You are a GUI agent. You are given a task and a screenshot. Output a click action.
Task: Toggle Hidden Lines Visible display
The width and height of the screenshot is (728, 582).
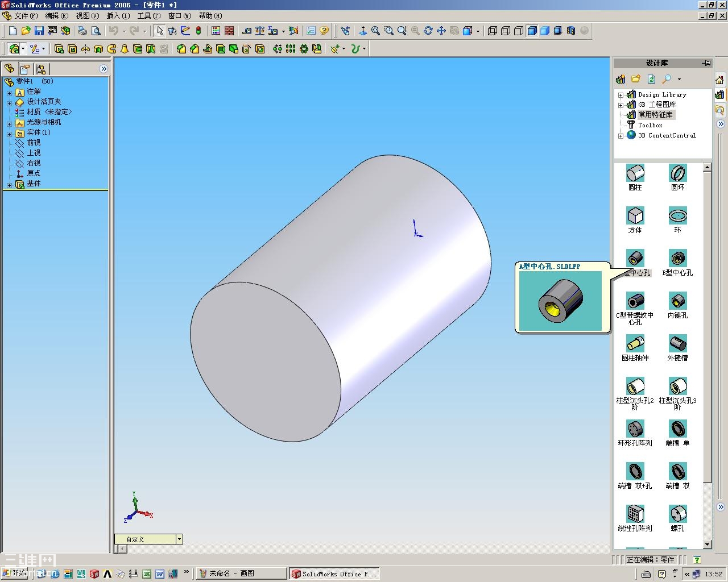pos(506,31)
